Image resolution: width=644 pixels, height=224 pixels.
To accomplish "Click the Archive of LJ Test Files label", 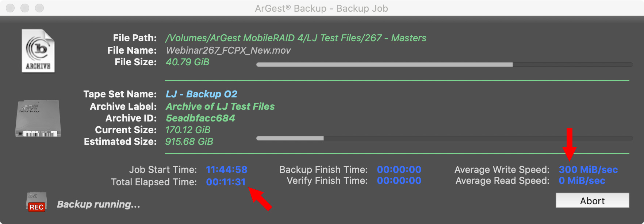I will point(220,107).
